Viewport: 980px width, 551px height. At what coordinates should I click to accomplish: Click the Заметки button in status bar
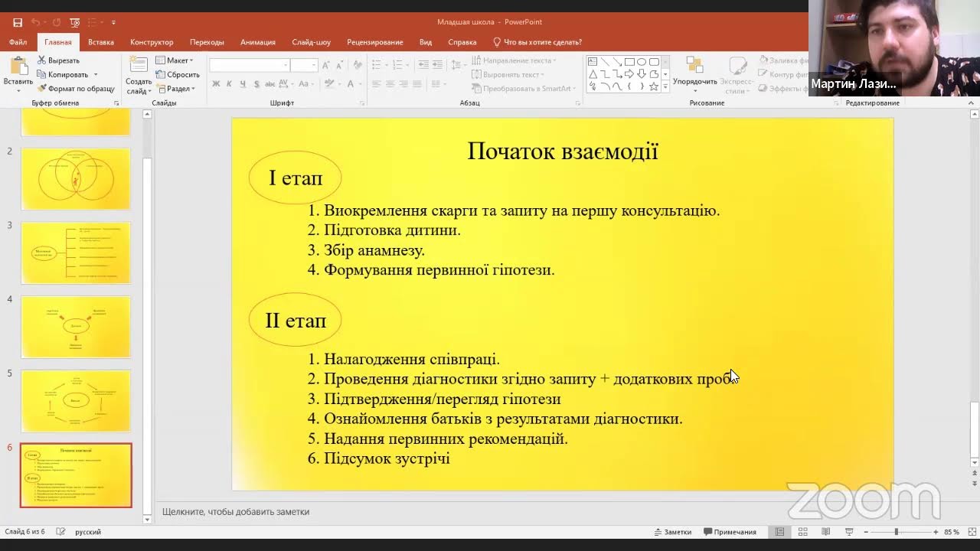[673, 532]
